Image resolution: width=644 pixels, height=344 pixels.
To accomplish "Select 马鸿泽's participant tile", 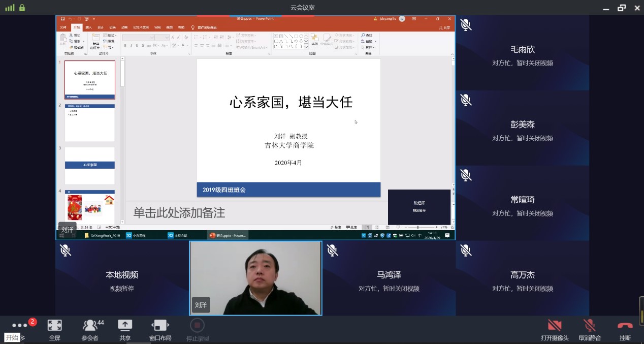I will click(389, 278).
